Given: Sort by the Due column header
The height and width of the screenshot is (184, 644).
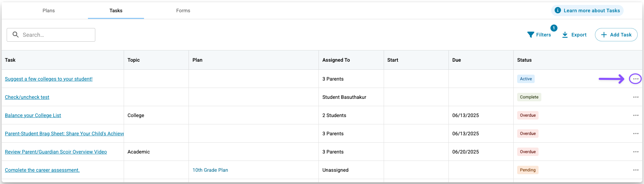Looking at the screenshot, I should [x=457, y=60].
